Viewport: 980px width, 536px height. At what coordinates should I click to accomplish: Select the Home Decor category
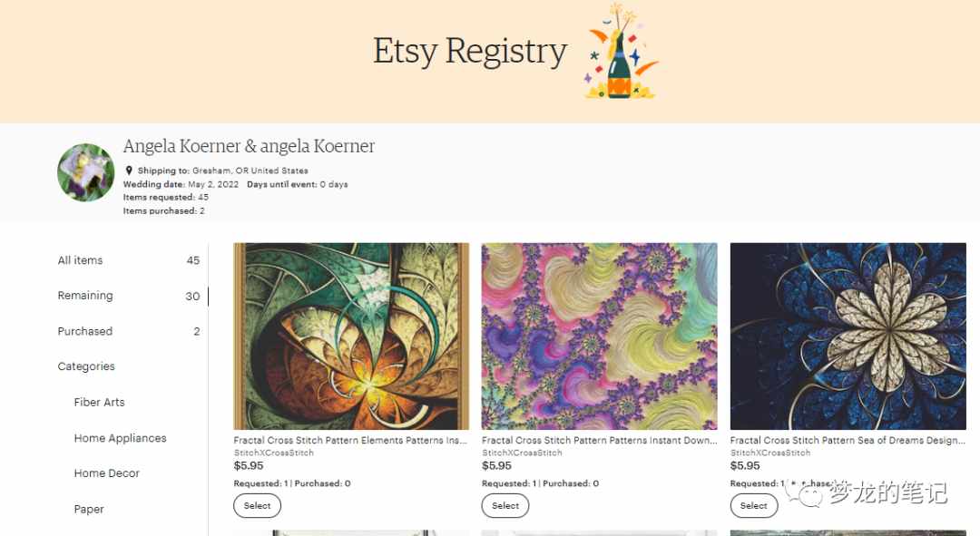pyautogui.click(x=107, y=473)
